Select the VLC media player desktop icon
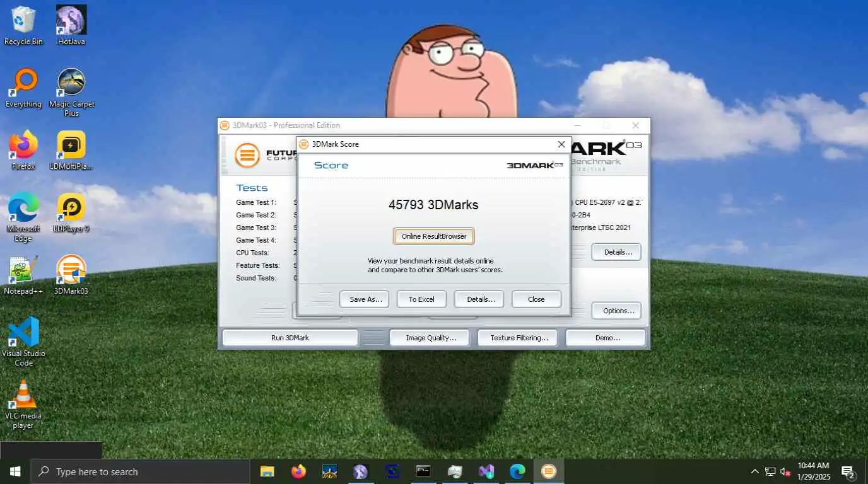The height and width of the screenshot is (484, 868). click(x=23, y=404)
